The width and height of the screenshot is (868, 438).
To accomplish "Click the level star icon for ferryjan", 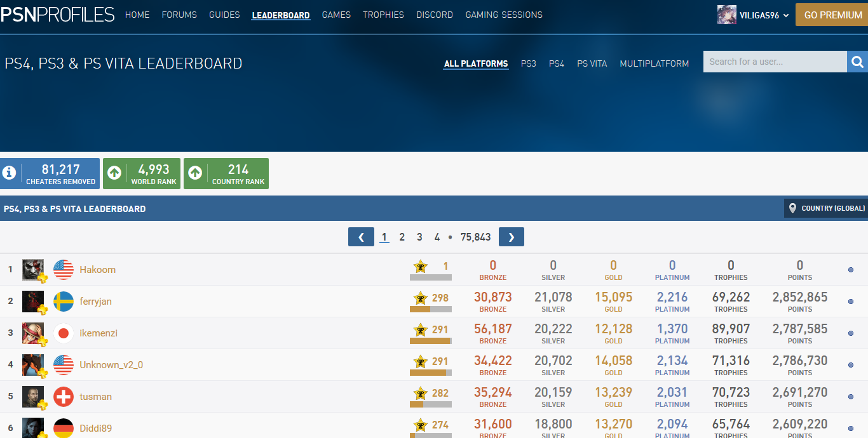I will click(x=420, y=298).
